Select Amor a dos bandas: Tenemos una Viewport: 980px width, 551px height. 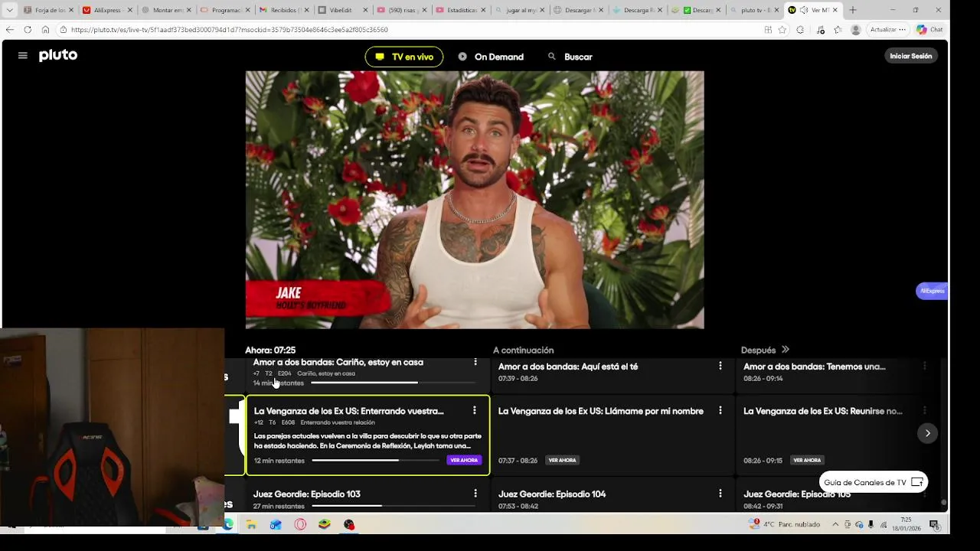815,367
